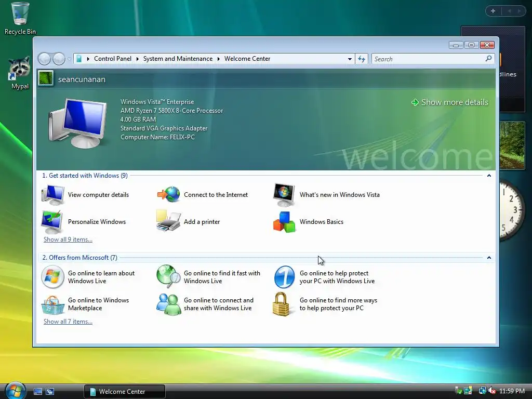This screenshot has width=532, height=399.
Task: Click the muted volume tray icon
Action: point(491,391)
